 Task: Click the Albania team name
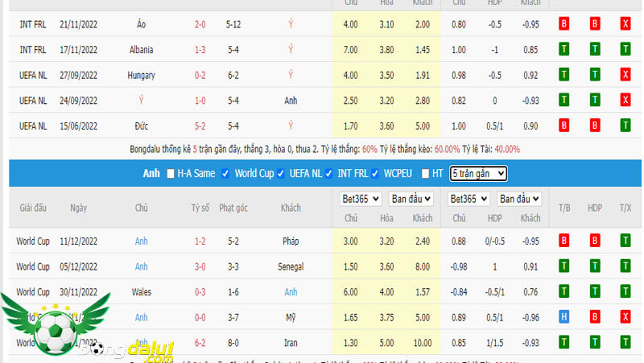tap(142, 50)
